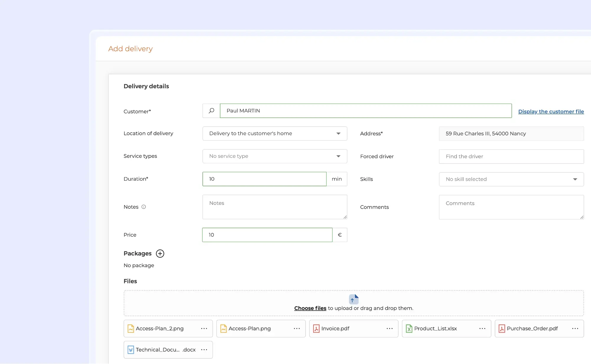Image resolution: width=591 pixels, height=364 pixels.
Task: Click the Find the driver field
Action: click(512, 156)
